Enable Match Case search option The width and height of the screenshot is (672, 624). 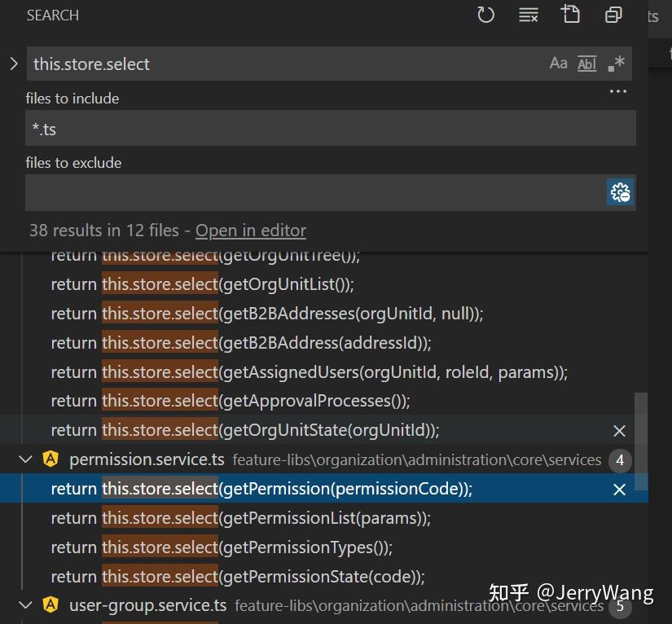pos(558,63)
